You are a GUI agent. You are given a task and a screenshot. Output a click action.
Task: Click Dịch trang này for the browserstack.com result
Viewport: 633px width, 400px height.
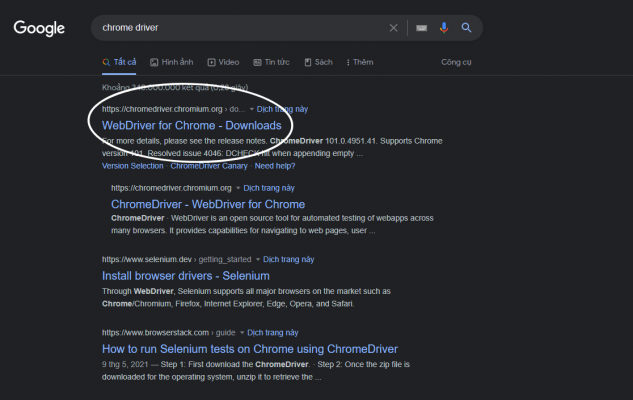(273, 331)
